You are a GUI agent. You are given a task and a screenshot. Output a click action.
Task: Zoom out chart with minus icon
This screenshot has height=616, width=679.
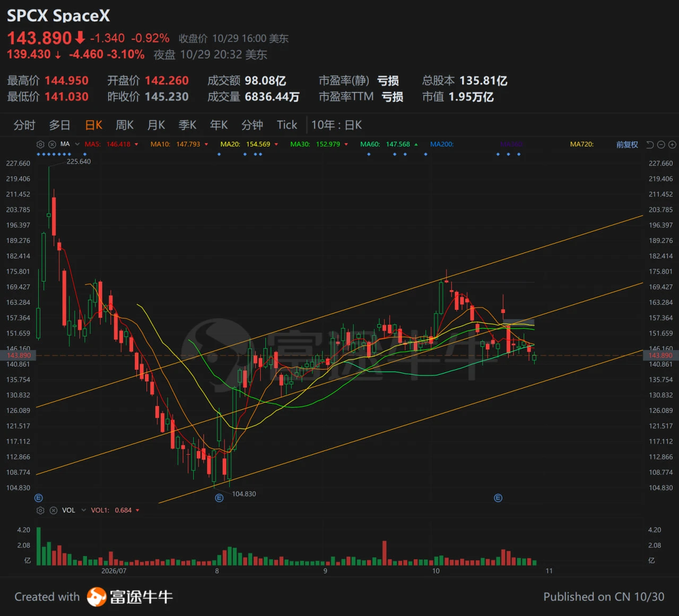point(661,144)
